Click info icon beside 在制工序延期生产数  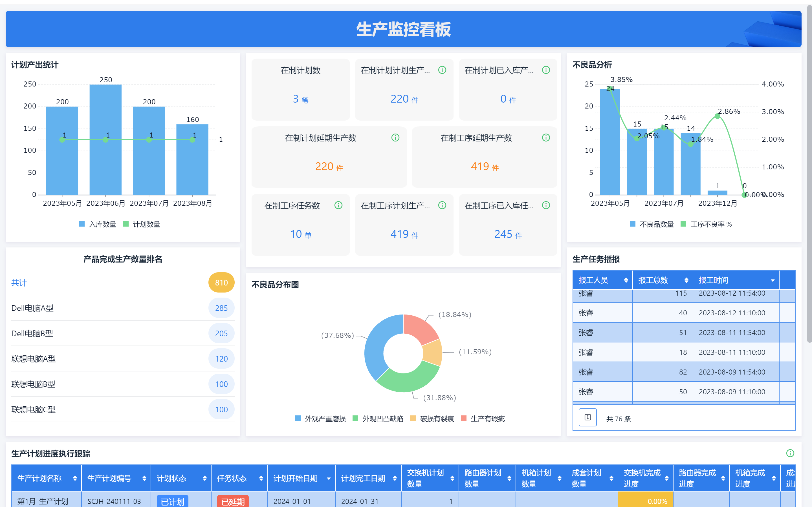(546, 138)
